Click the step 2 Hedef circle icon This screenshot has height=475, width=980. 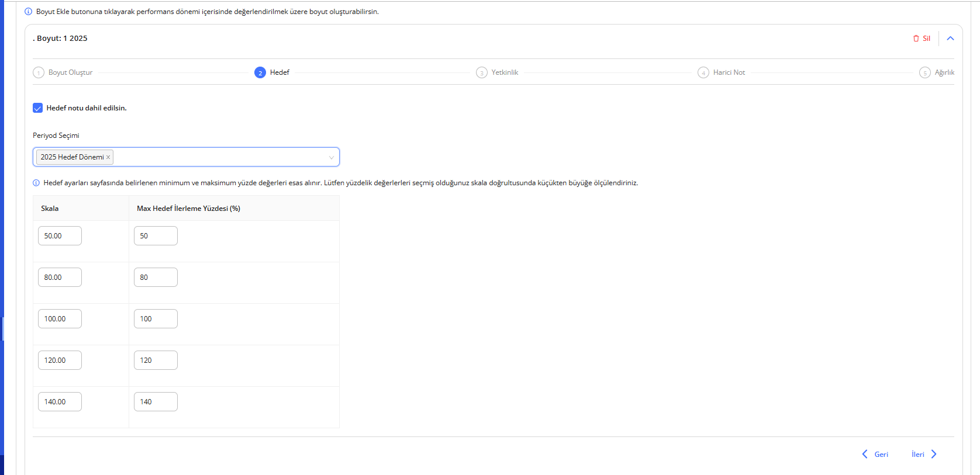(260, 72)
